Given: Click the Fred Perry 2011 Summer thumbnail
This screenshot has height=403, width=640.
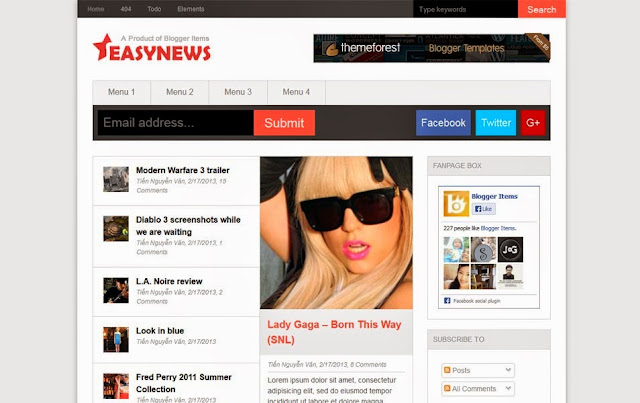Looking at the screenshot, I should pyautogui.click(x=116, y=386).
